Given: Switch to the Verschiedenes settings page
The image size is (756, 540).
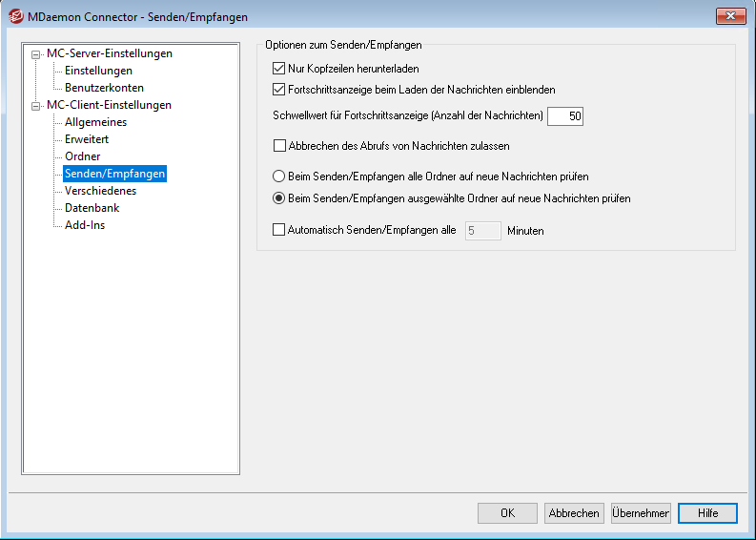Looking at the screenshot, I should coord(100,191).
